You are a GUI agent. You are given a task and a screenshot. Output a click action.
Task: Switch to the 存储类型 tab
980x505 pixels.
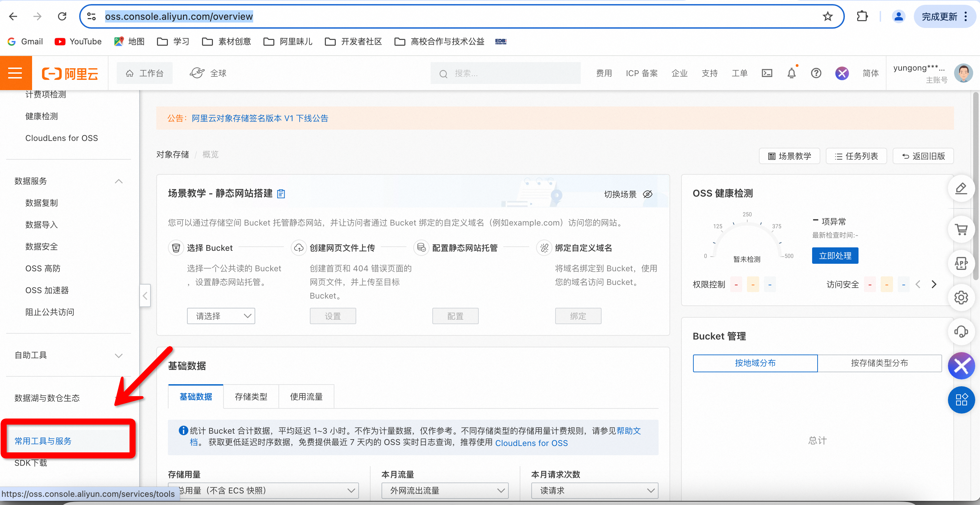tap(251, 396)
